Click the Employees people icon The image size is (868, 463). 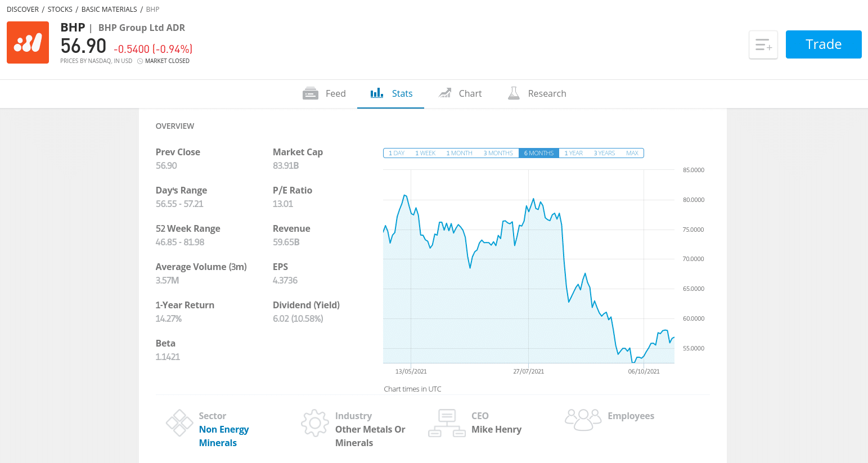pyautogui.click(x=583, y=420)
